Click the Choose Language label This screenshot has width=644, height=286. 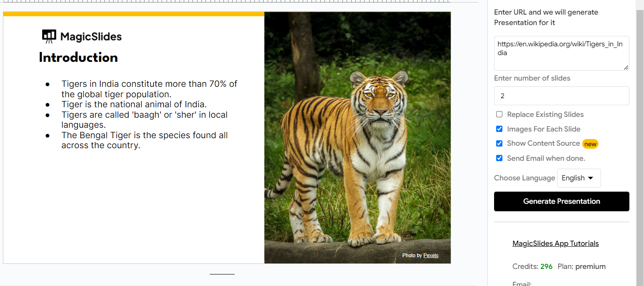[525, 178]
